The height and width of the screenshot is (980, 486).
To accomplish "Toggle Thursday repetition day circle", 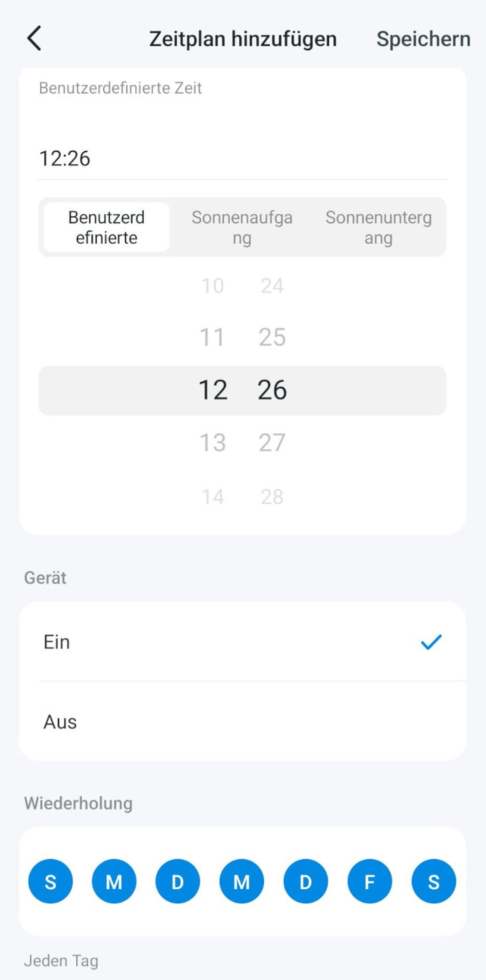I will [x=306, y=881].
